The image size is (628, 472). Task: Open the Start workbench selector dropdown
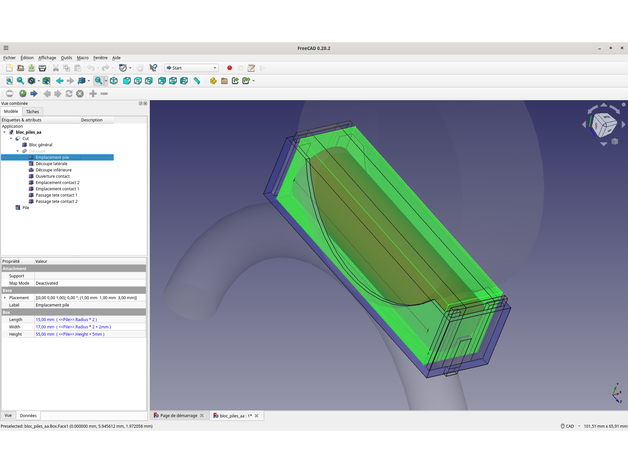(190, 68)
